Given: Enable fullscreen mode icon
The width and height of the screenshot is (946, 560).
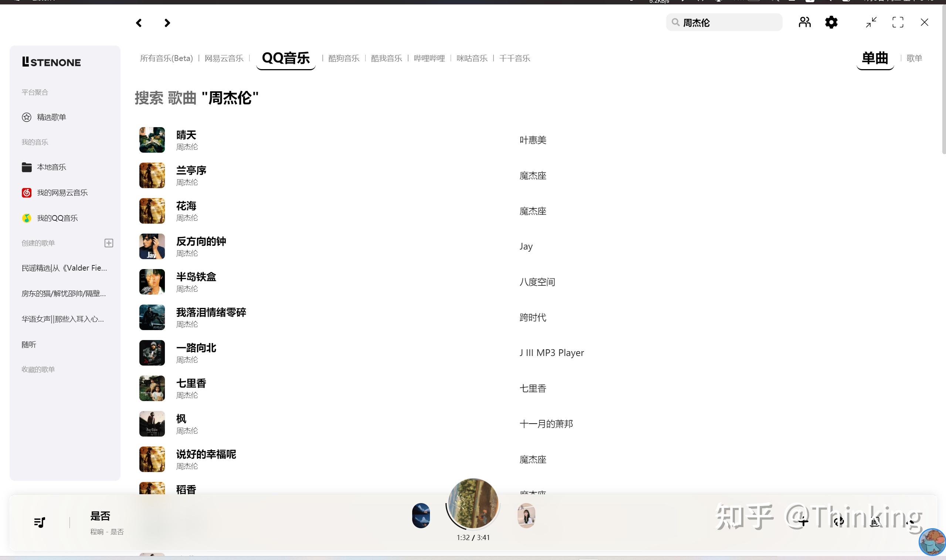Looking at the screenshot, I should point(898,22).
